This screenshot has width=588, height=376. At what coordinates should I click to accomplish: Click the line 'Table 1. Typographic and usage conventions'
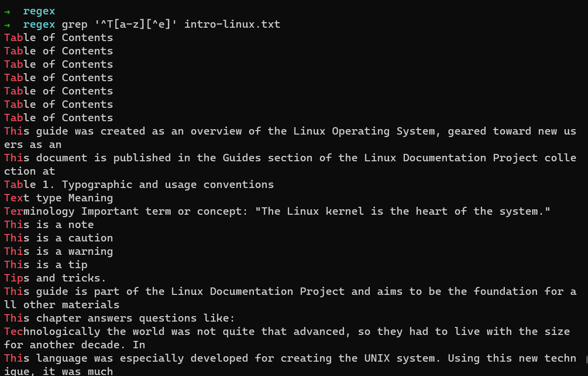[139, 185]
